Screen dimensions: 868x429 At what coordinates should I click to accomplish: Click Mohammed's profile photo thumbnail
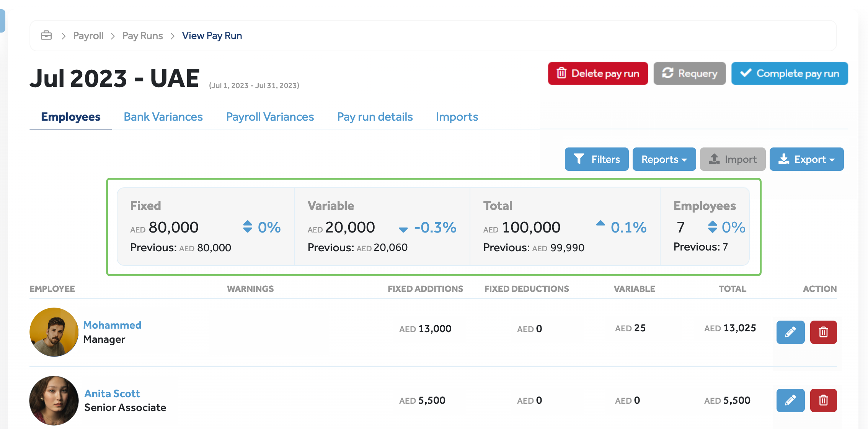tap(54, 332)
